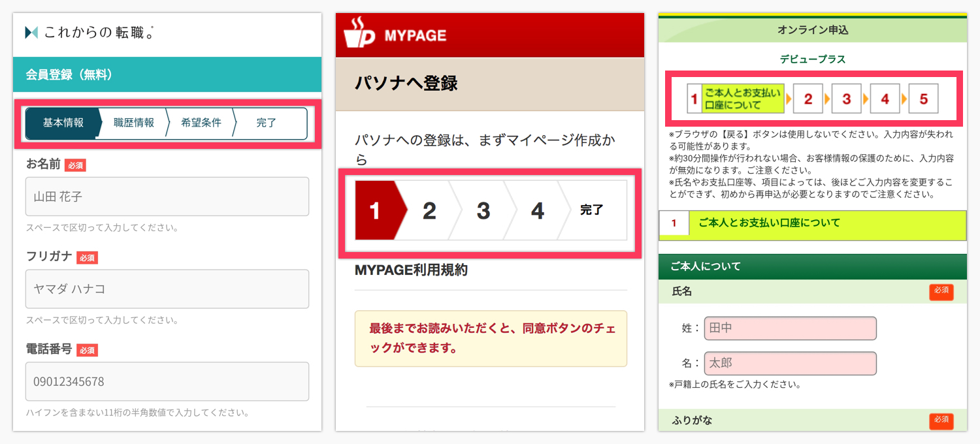Viewport: 980px width, 444px height.
Task: Click the パソナへ登録 page heading
Action: point(406,84)
